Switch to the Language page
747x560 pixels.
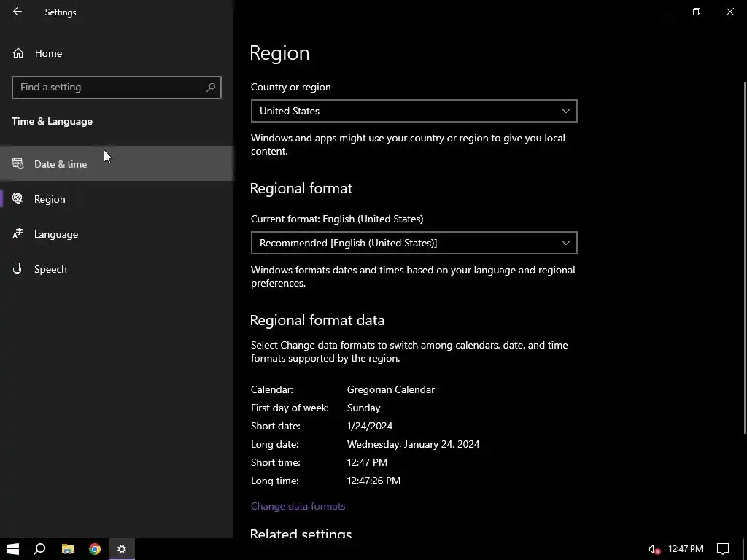pos(117,234)
